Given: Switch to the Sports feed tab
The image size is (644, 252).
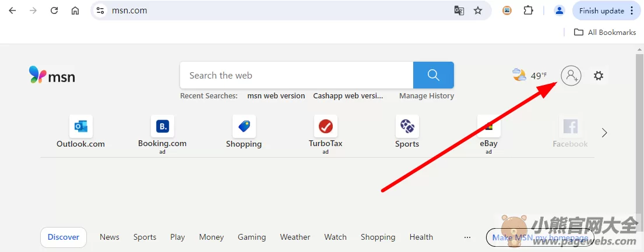Looking at the screenshot, I should (145, 237).
